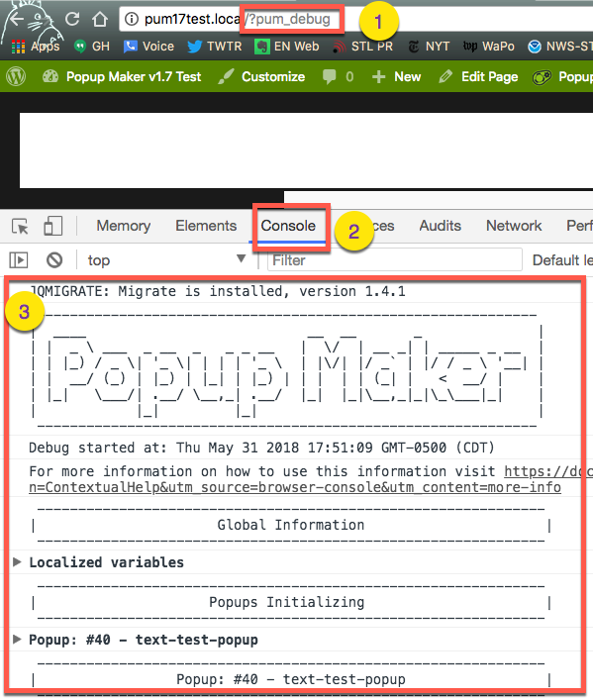
Task: Show the console sidebar icon
Action: pos(19,260)
